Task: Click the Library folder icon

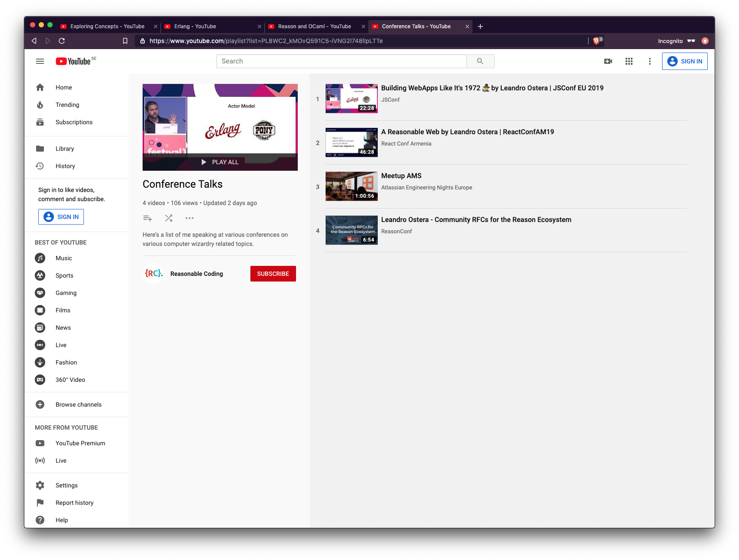Action: pos(40,149)
